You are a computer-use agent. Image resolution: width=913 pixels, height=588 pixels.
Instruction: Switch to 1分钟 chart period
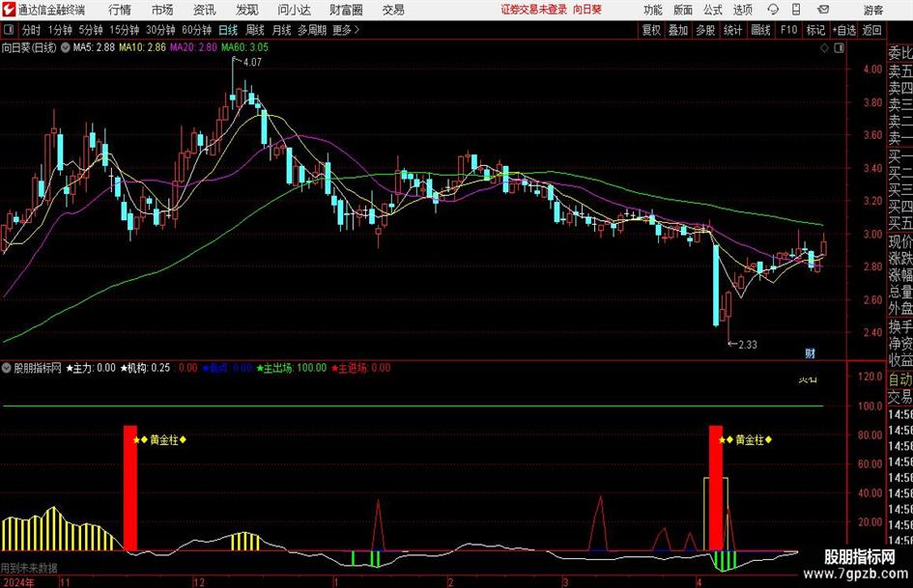pos(60,30)
